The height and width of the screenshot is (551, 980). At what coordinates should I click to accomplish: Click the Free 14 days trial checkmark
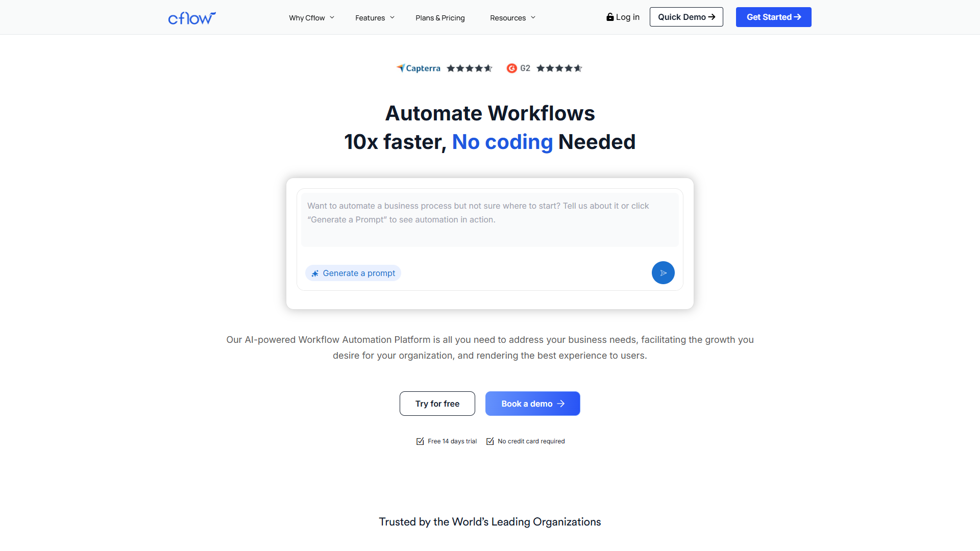tap(420, 441)
